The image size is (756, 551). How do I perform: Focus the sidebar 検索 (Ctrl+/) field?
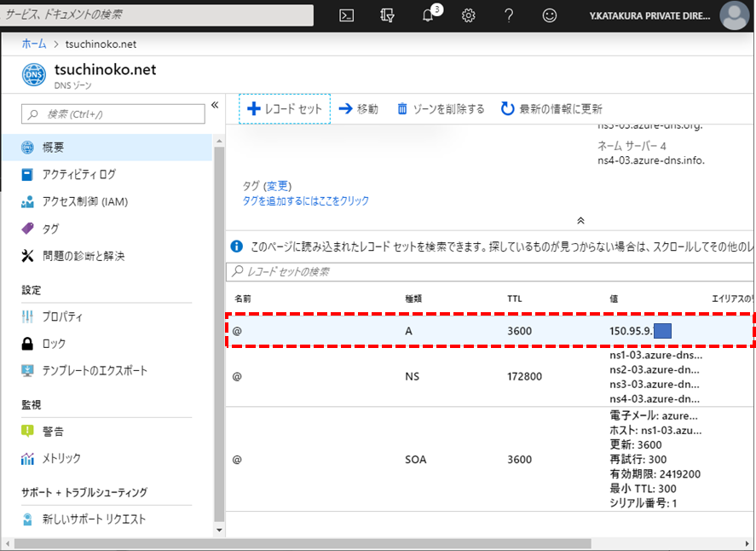pyautogui.click(x=113, y=114)
